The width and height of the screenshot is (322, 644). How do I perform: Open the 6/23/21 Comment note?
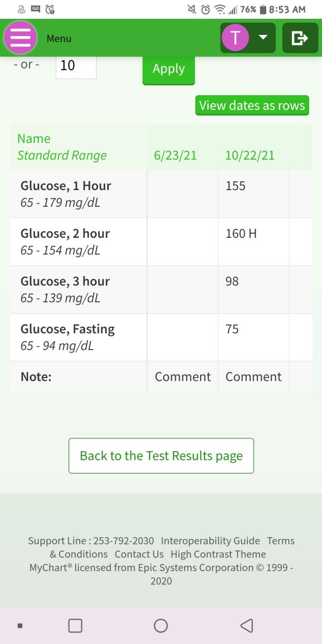coord(182,377)
